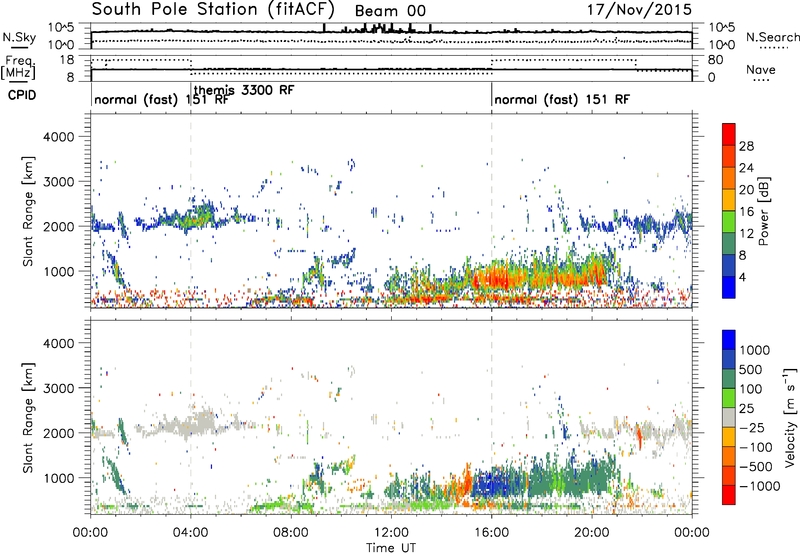Screen dimensions: 800x554
Task: Click the Nave legend label
Action: click(x=761, y=69)
